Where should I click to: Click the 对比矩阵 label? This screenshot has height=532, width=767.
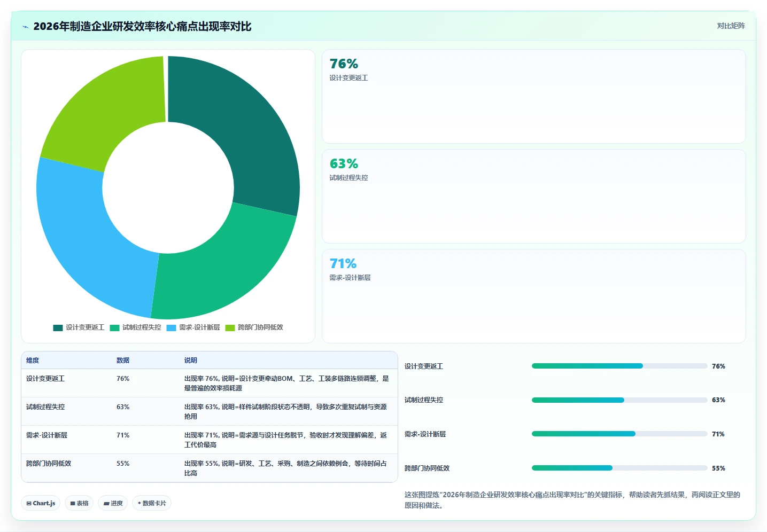pos(731,26)
